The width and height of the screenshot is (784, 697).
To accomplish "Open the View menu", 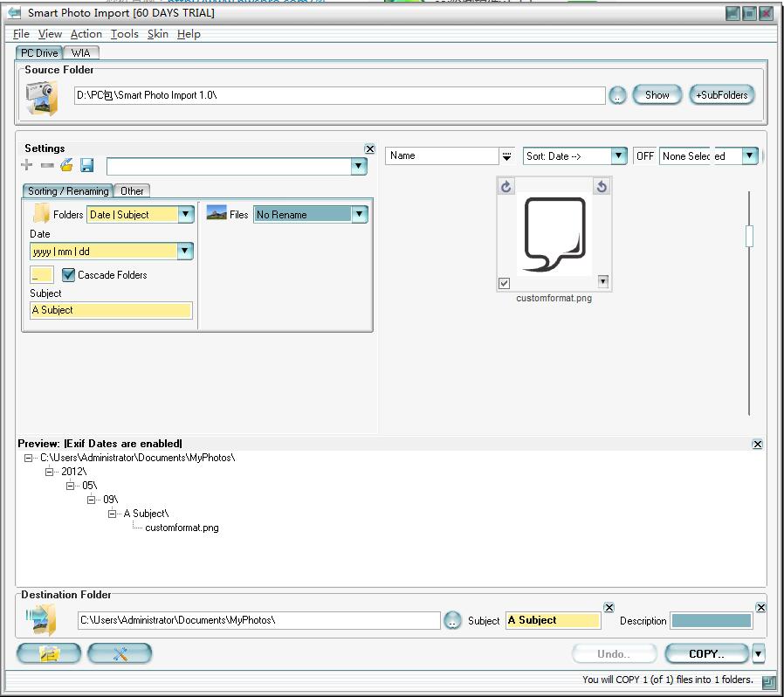I will click(x=50, y=34).
